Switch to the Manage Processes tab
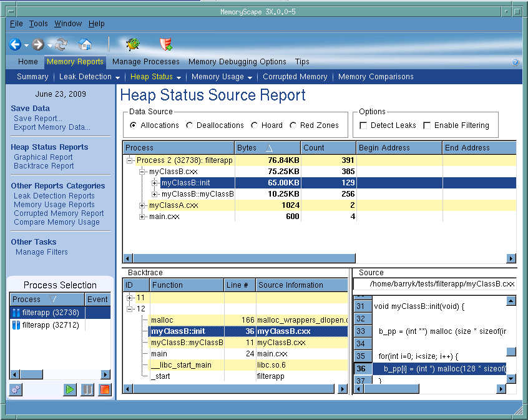Image resolution: width=528 pixels, height=420 pixels. [145, 62]
